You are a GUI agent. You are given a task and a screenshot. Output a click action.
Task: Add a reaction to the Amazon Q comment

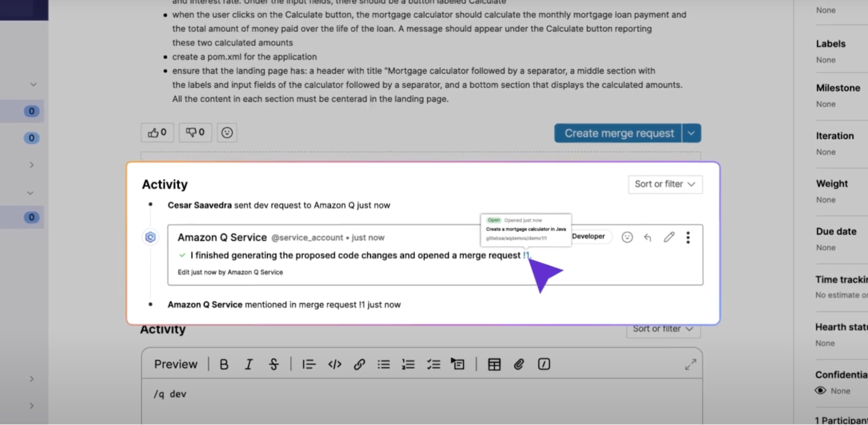(627, 237)
